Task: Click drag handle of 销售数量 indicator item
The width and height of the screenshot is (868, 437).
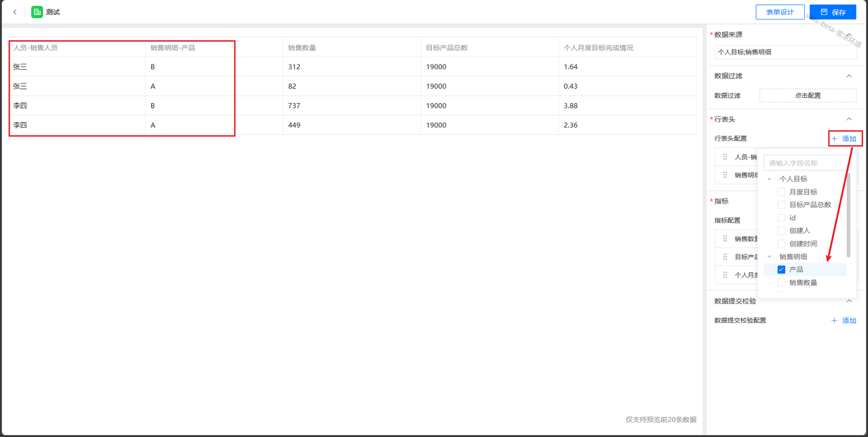Action: point(725,239)
